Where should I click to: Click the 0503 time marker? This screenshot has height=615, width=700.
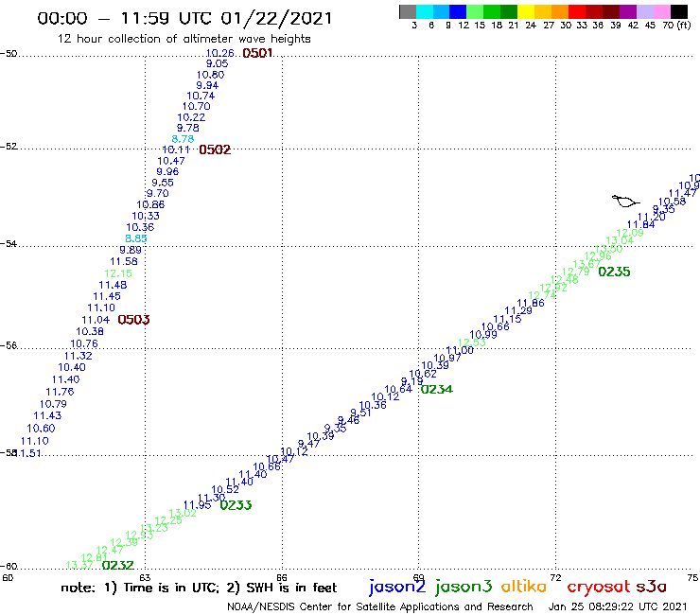coord(133,320)
